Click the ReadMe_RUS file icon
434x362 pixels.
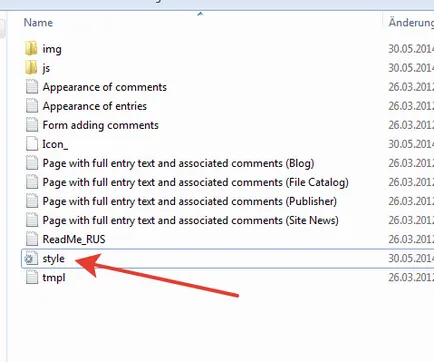(x=32, y=239)
